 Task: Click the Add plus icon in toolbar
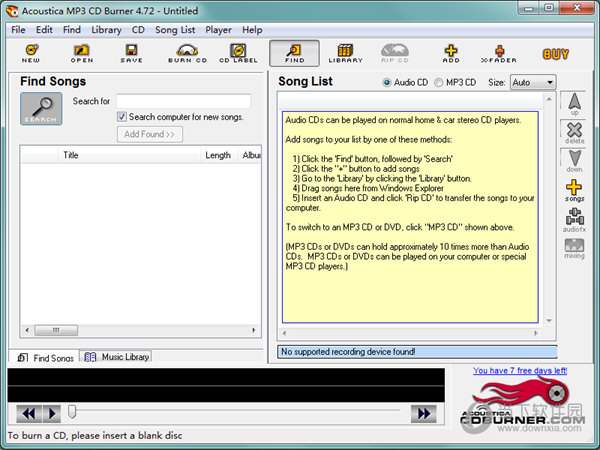click(x=451, y=53)
